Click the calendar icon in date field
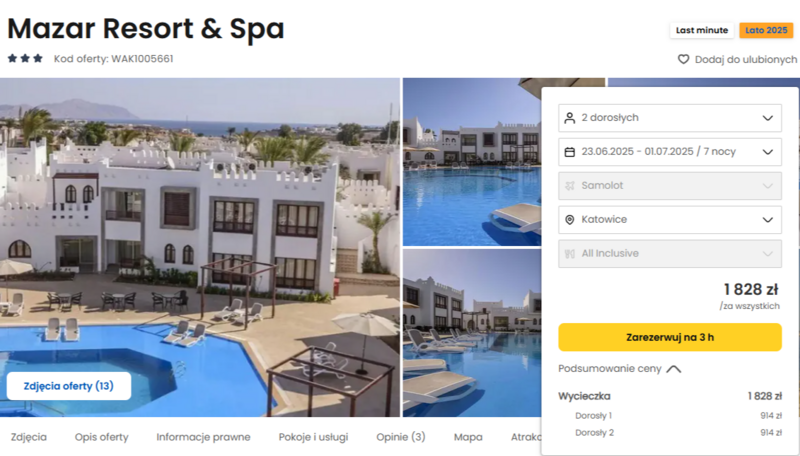Image resolution: width=800 pixels, height=456 pixels. pyautogui.click(x=569, y=152)
